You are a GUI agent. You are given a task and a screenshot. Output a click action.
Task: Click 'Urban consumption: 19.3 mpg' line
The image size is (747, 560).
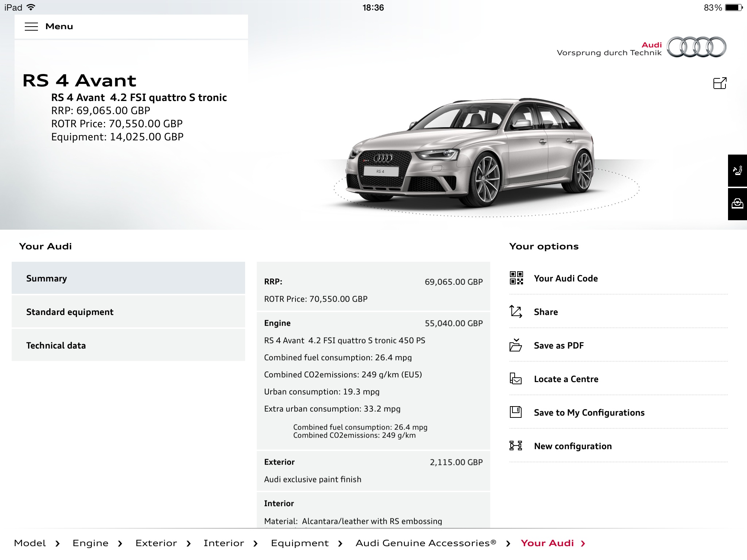coord(322,392)
